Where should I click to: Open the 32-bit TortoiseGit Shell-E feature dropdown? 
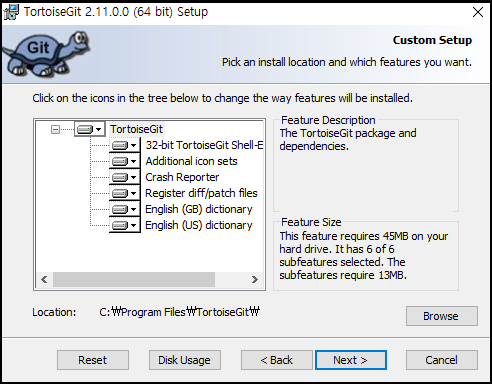(124, 145)
